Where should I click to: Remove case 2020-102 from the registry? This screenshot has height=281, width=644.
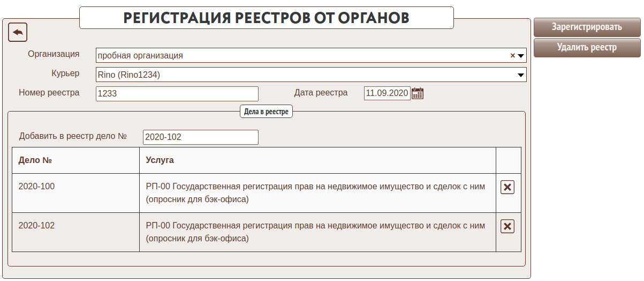[507, 226]
